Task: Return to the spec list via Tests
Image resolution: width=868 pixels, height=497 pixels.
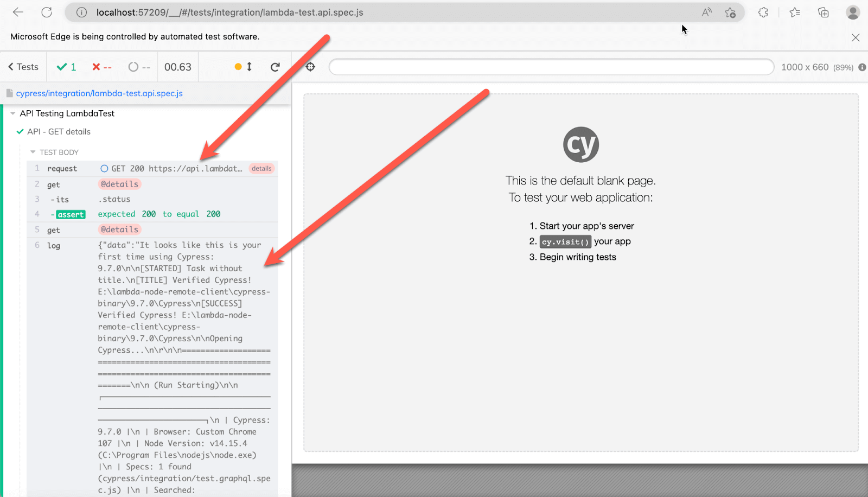Action: [23, 66]
